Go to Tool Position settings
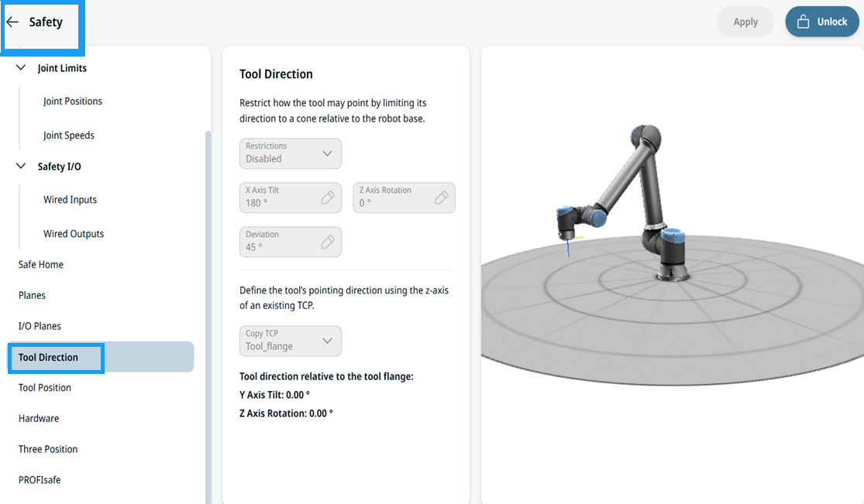Screen dimensions: 864x504 pos(45,388)
